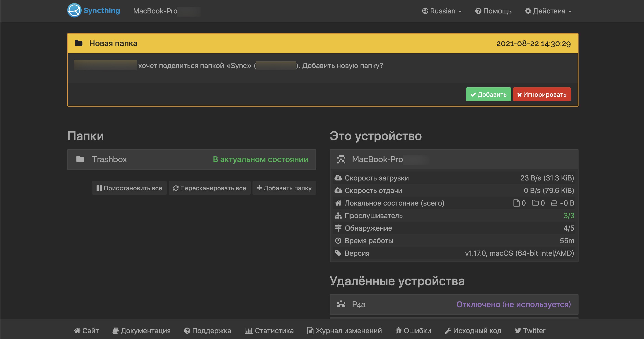The image size is (644, 339).
Task: Click Добавить папку button
Action: point(284,188)
